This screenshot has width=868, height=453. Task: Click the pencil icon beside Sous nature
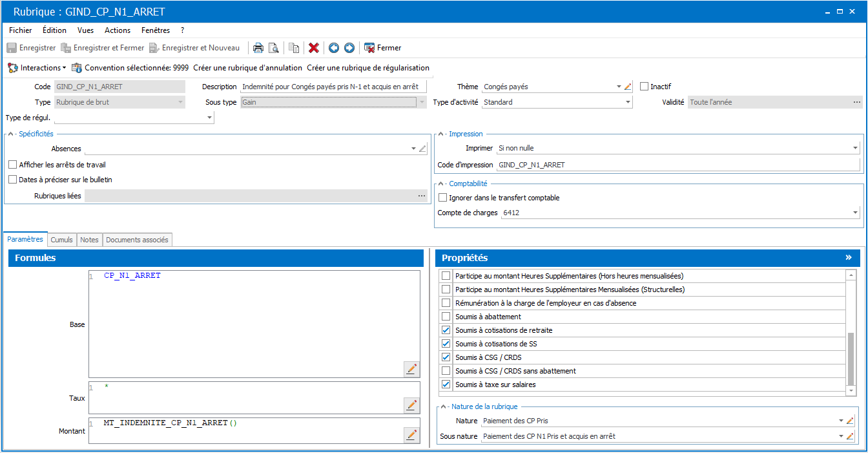[851, 436]
